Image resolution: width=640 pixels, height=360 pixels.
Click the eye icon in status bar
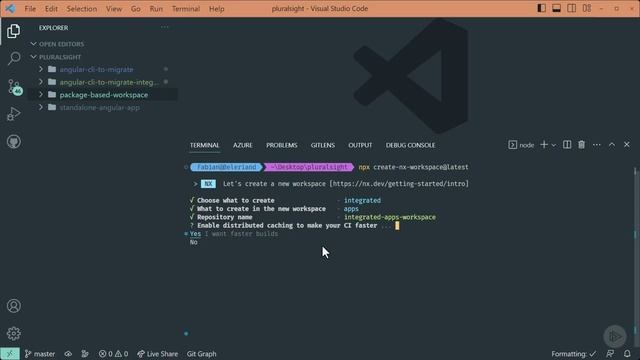coord(68,354)
